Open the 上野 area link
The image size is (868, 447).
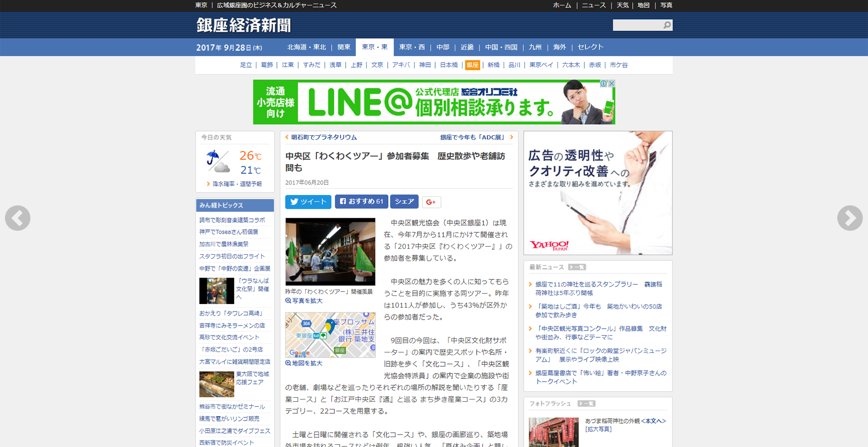pos(356,65)
